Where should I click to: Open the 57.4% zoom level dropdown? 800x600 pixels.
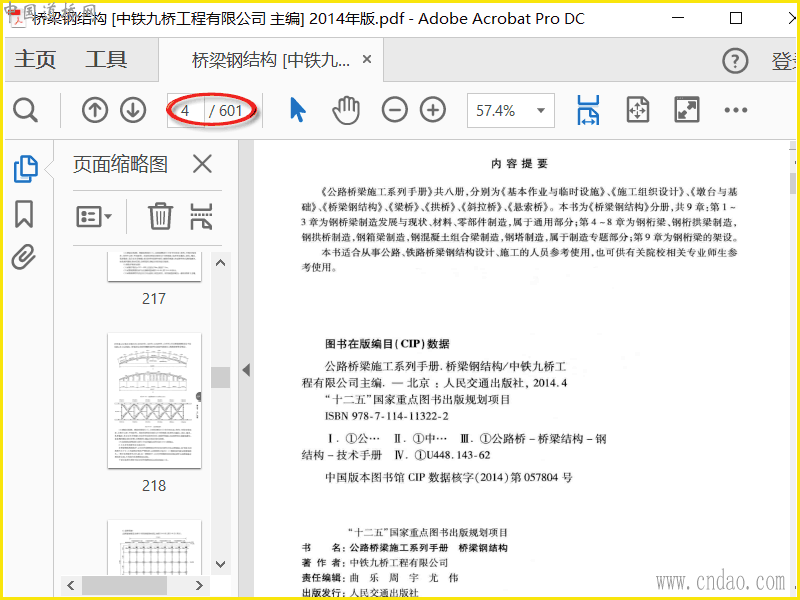pyautogui.click(x=510, y=110)
